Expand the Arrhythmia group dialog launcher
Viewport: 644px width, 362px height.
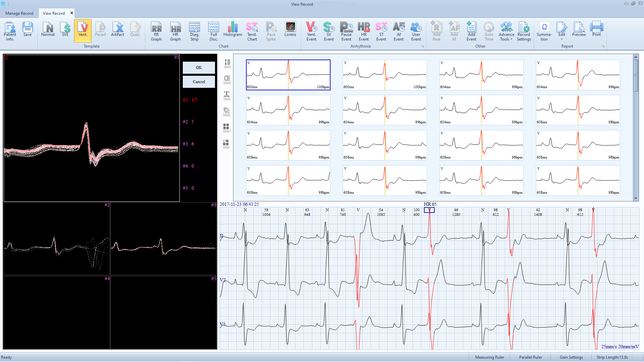[x=423, y=46]
